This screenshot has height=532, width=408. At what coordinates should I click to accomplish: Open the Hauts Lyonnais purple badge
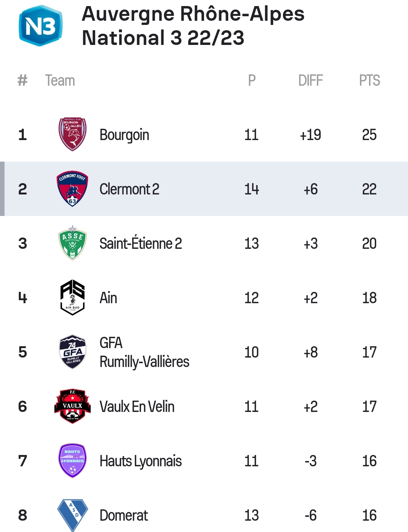(73, 460)
